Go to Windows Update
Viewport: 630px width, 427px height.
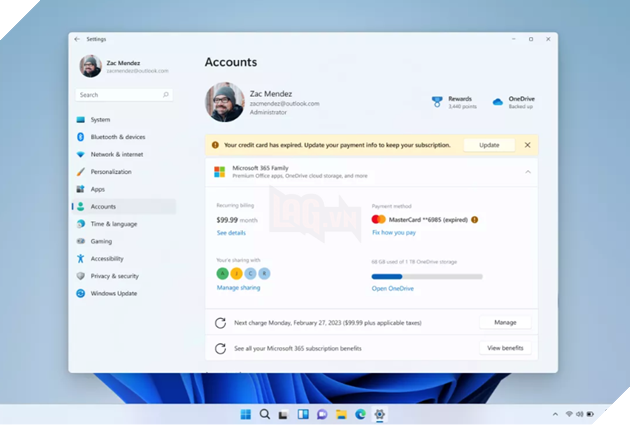point(124,293)
